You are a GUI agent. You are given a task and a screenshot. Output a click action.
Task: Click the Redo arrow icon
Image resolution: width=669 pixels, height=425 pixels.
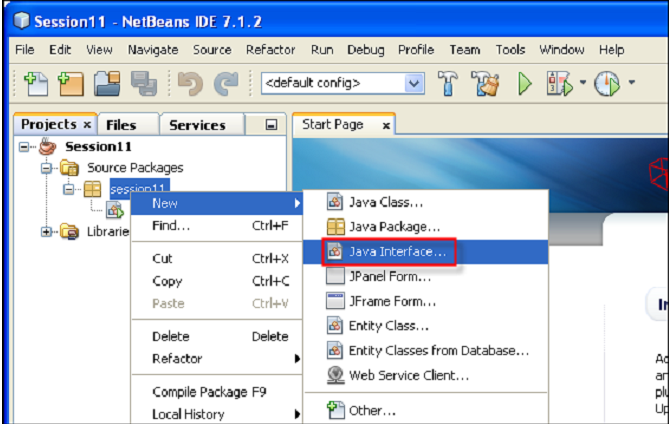(x=226, y=84)
